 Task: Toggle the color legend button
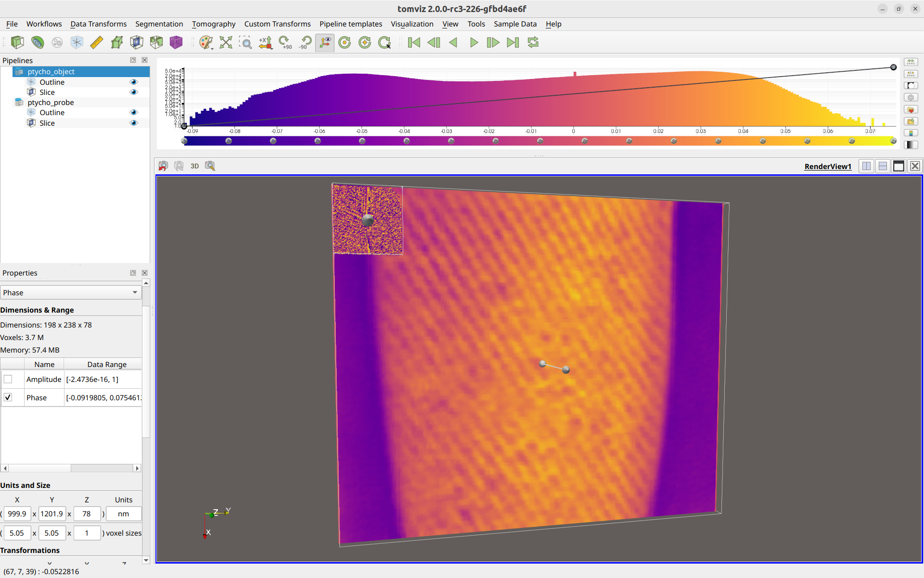pos(911,133)
